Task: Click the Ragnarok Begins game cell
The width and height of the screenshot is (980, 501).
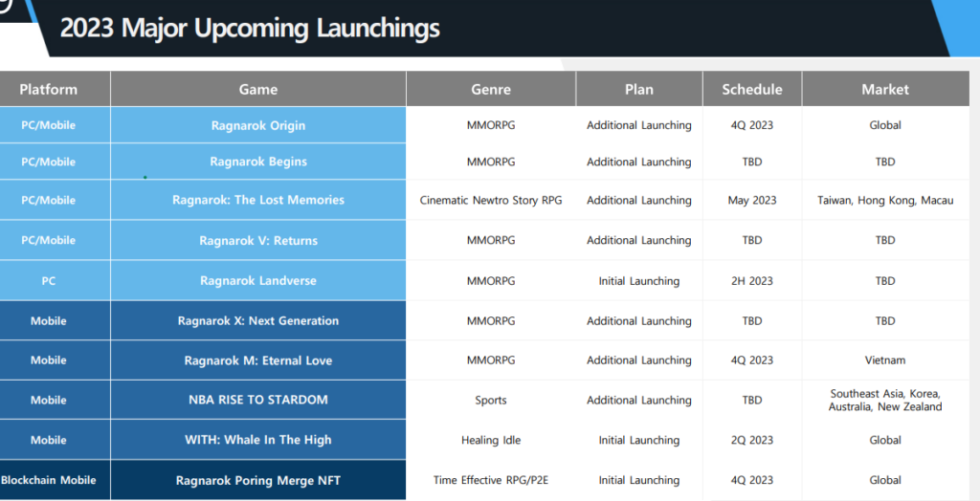Action: pos(258,162)
